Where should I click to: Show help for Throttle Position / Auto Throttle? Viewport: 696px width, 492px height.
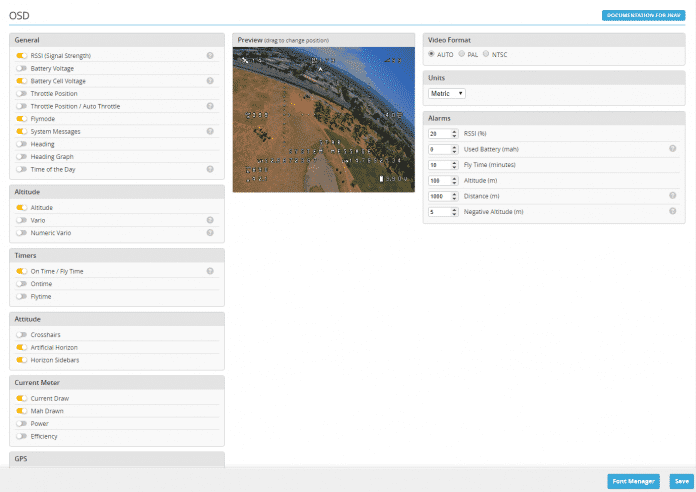[210, 106]
